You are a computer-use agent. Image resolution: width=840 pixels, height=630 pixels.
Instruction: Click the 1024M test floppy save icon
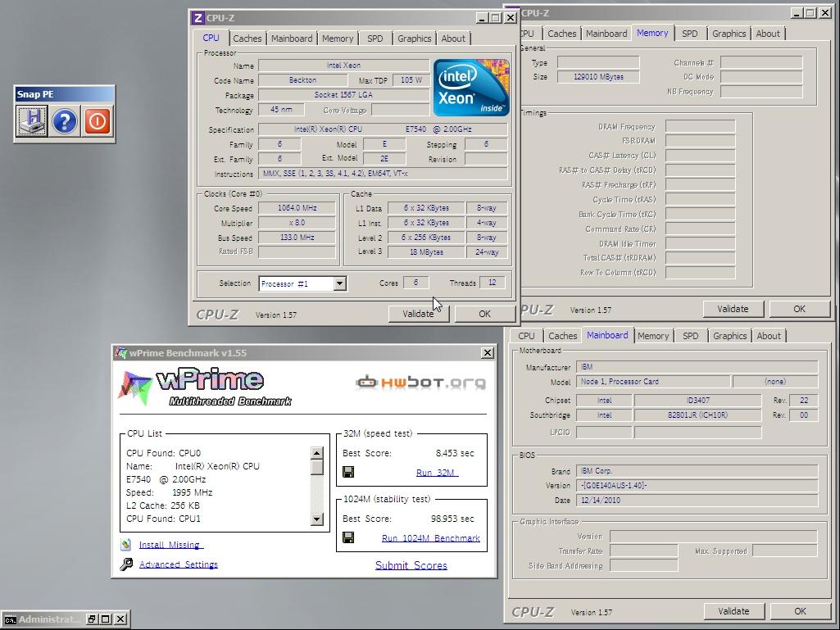click(x=348, y=537)
